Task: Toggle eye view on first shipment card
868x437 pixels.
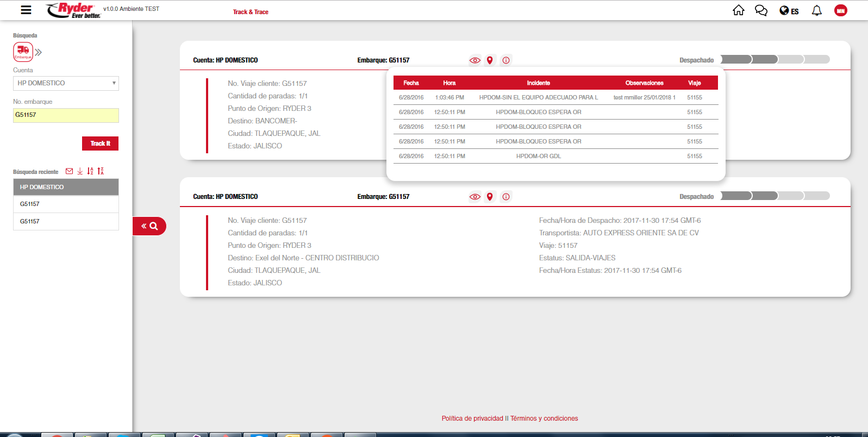Action: (x=474, y=60)
